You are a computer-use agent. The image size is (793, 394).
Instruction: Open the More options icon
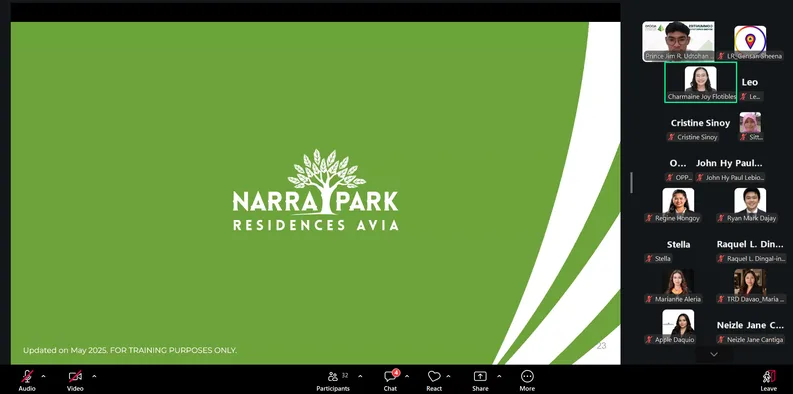(527, 376)
